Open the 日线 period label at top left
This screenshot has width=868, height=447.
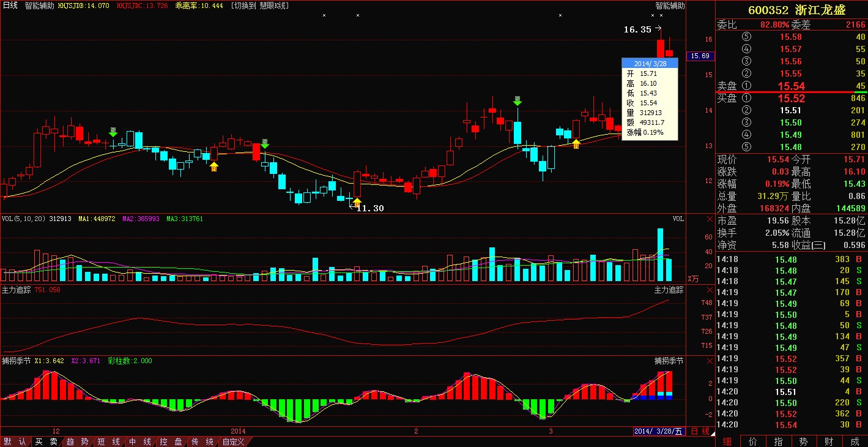[x=10, y=5]
